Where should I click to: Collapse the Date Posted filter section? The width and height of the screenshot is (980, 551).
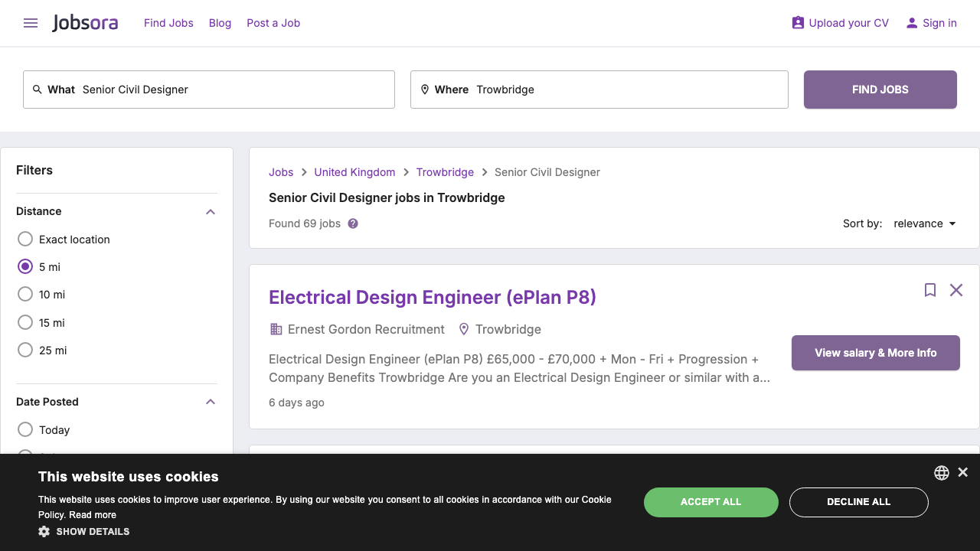210,401
